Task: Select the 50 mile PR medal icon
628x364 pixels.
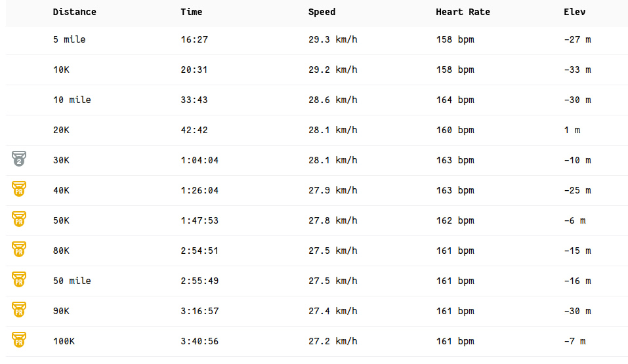Action: [x=19, y=280]
